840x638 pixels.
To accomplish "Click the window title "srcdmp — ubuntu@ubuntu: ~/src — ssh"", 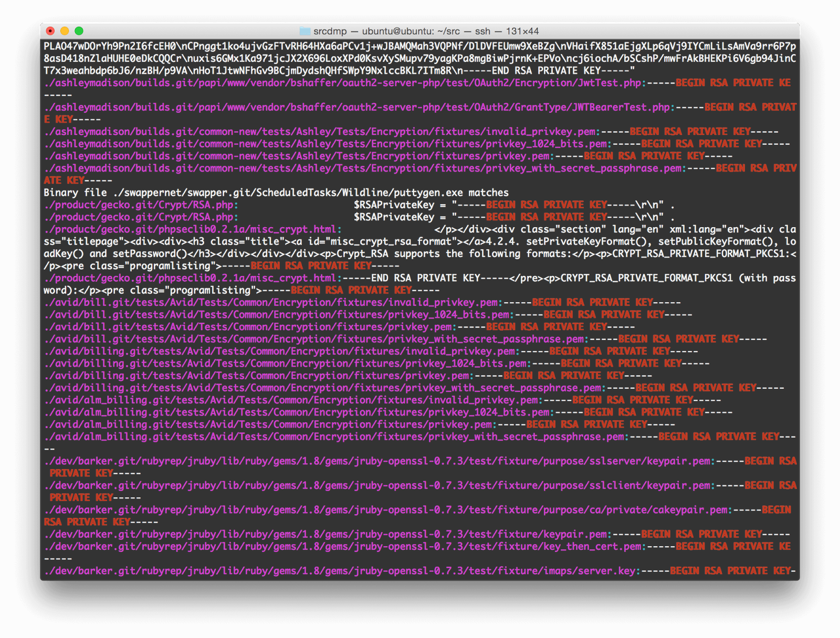I will click(x=402, y=31).
